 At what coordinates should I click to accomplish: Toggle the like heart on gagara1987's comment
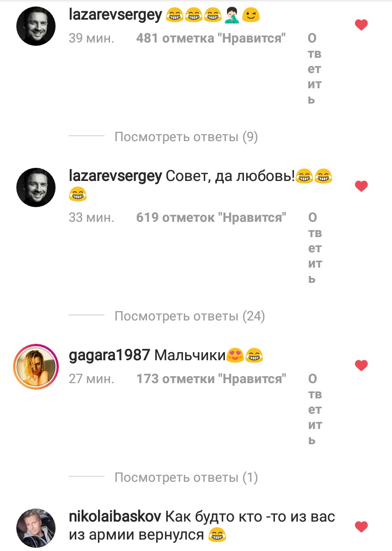pyautogui.click(x=361, y=366)
